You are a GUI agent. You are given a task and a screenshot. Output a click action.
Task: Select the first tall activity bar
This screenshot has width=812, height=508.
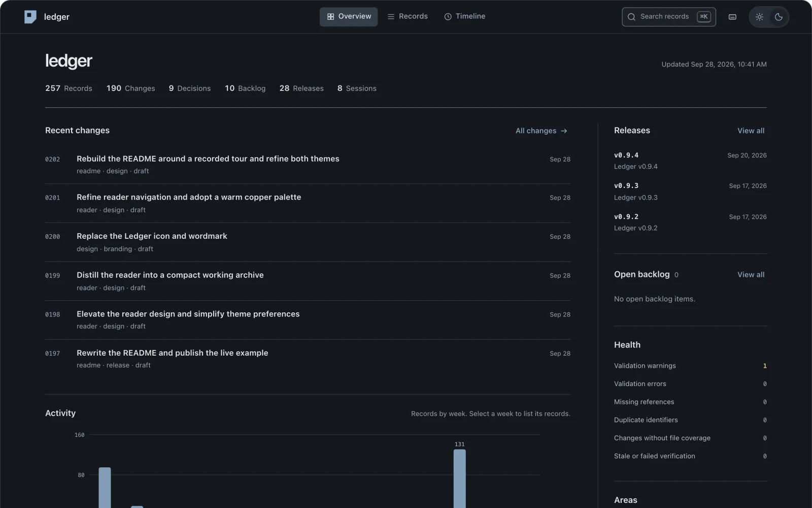pyautogui.click(x=105, y=488)
